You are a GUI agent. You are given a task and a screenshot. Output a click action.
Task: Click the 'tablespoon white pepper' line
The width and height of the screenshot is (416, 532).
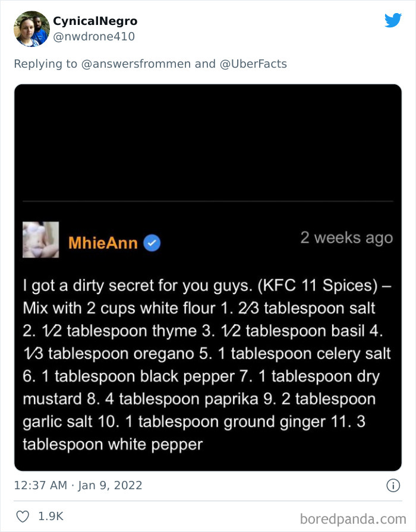coord(113,445)
